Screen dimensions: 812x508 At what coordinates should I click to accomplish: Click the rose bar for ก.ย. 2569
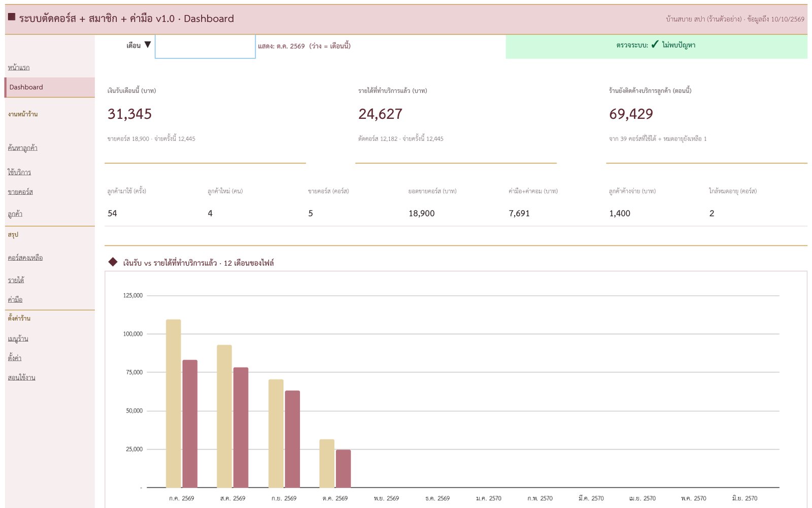[x=292, y=439]
